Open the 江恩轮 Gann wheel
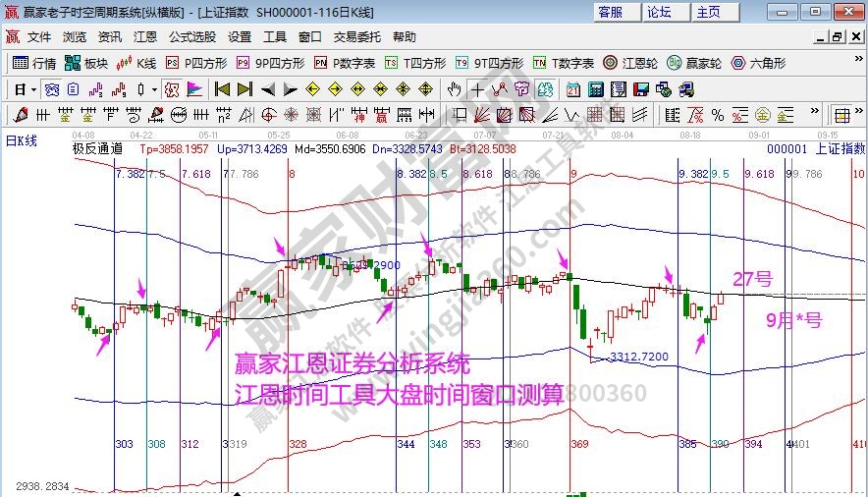868x497 pixels. 630,63
